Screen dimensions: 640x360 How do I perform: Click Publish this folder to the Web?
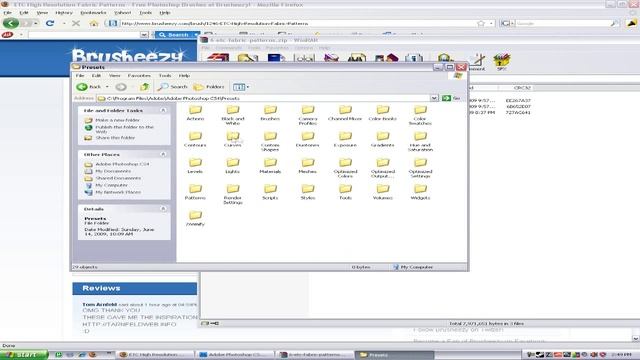120,129
